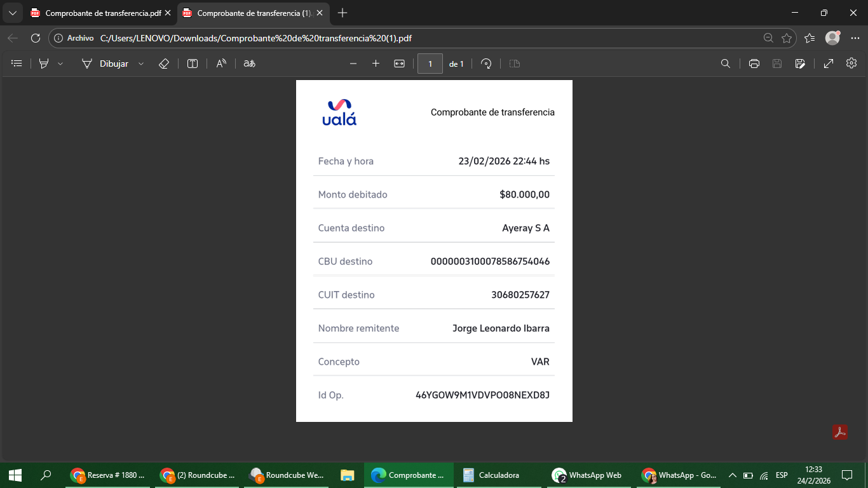Click the translate document icon
868x488 pixels.
pos(250,64)
